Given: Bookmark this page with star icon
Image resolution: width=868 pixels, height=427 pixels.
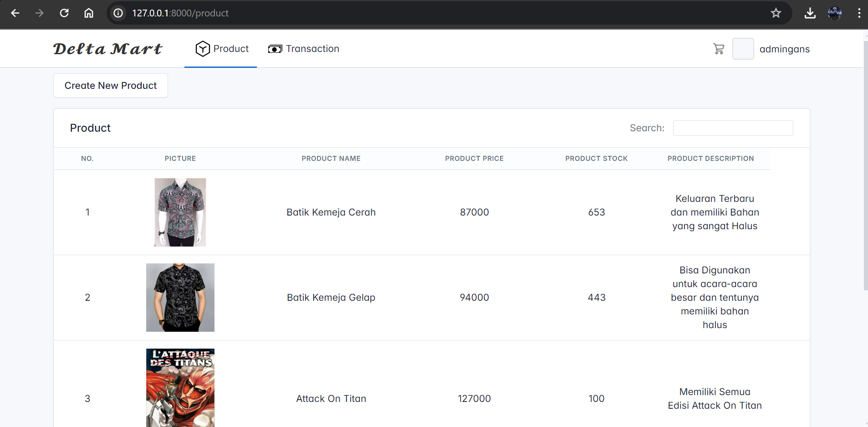Looking at the screenshot, I should pyautogui.click(x=776, y=13).
